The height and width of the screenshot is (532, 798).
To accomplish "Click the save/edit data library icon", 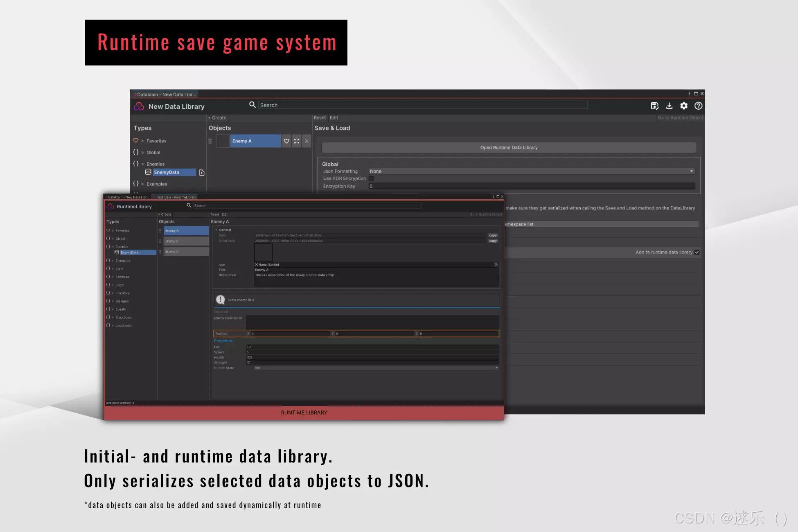I will pyautogui.click(x=654, y=106).
